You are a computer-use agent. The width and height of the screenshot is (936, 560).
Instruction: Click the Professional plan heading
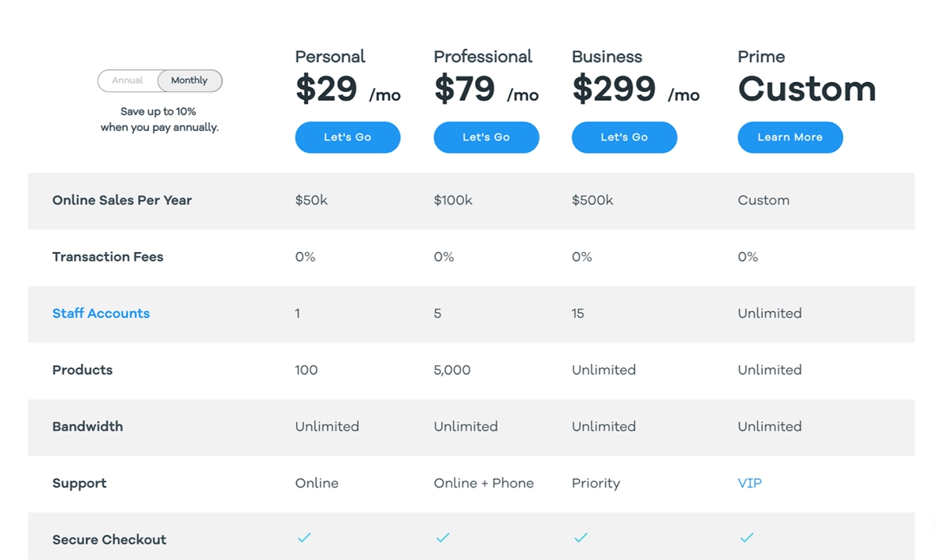pyautogui.click(x=483, y=57)
